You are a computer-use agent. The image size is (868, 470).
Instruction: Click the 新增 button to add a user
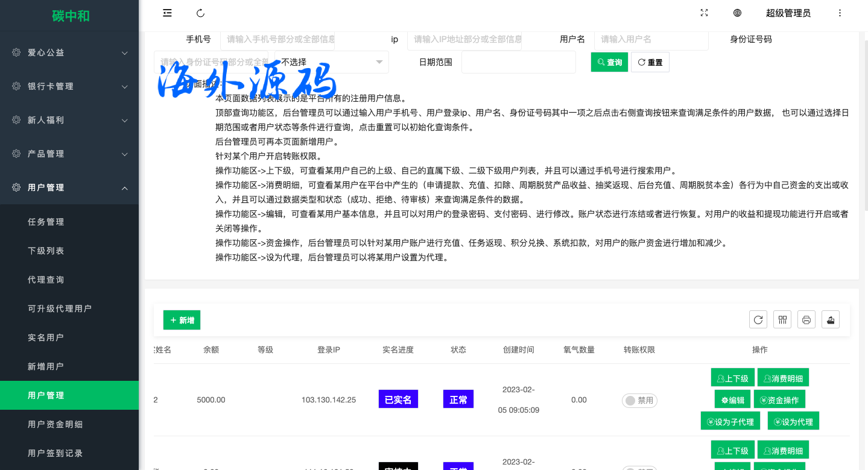pos(182,320)
